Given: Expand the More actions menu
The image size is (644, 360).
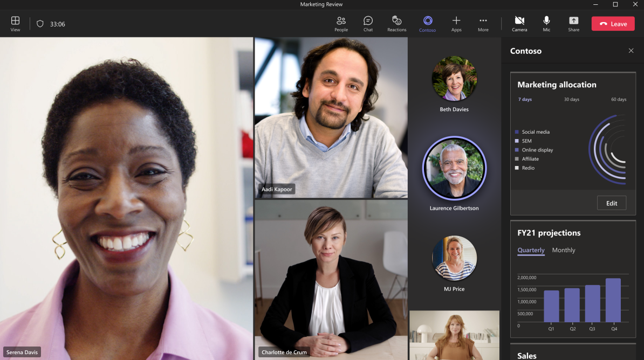Looking at the screenshot, I should pyautogui.click(x=483, y=23).
